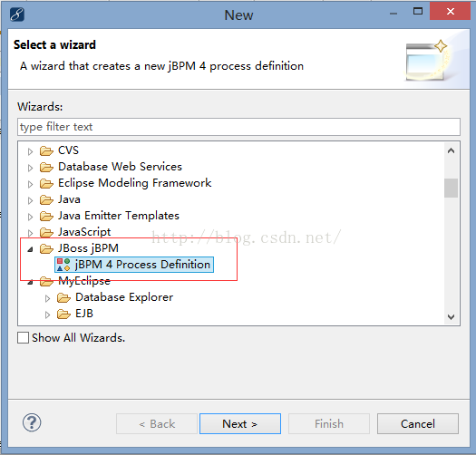Click the JBoss jBPM folder icon
The image size is (476, 455).
(x=46, y=249)
